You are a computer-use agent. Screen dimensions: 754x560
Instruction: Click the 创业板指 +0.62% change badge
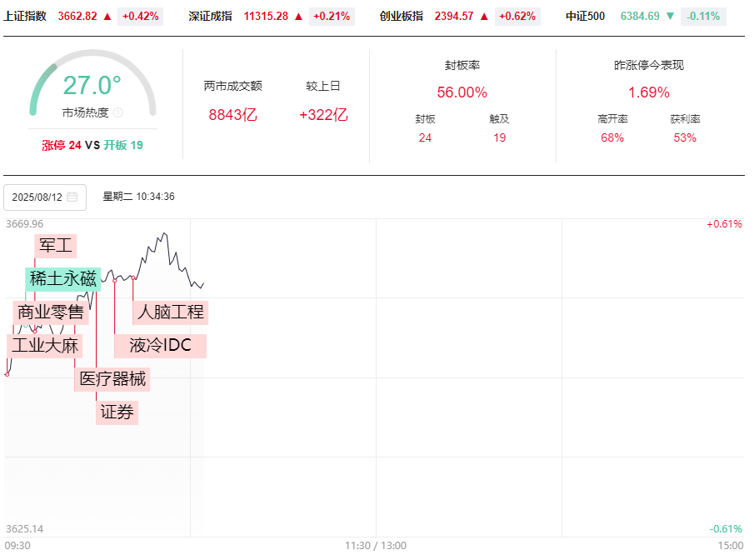pyautogui.click(x=517, y=16)
